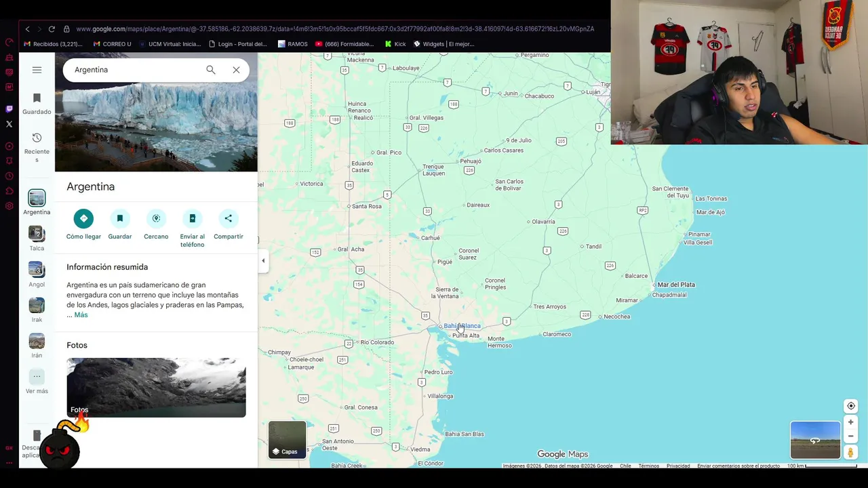The image size is (868, 488).
Task: Zoom out with the minus button
Action: 850,436
